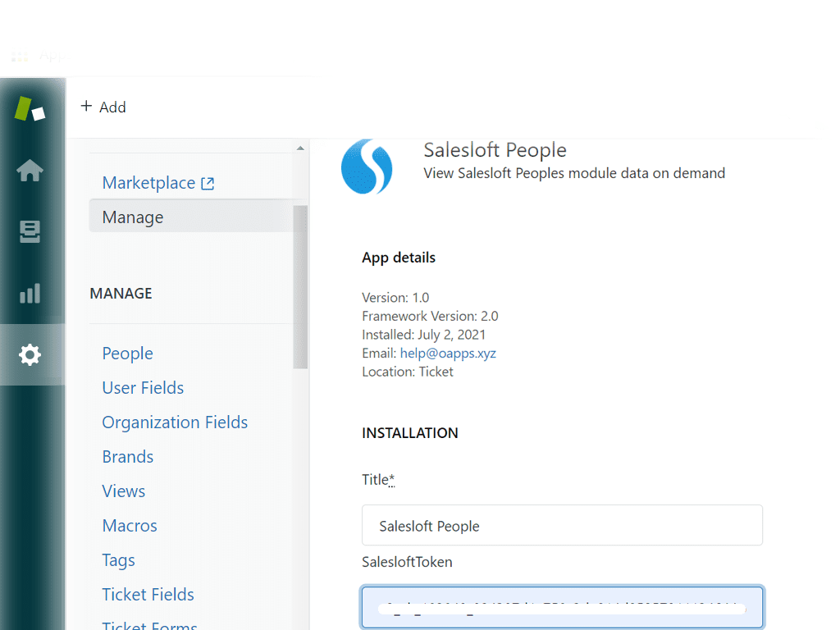This screenshot has height=630, width=840.
Task: Click the Title input field
Action: pos(562,526)
